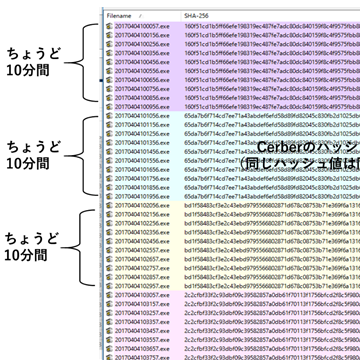
Task: Select the file 20170404100756.exe
Action: pos(142,89)
